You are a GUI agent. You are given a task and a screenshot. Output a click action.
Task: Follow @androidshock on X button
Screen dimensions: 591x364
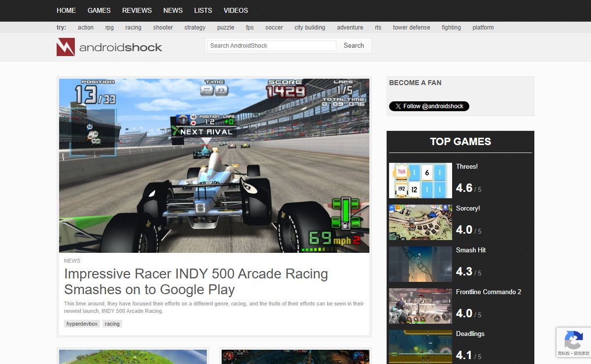(x=429, y=106)
